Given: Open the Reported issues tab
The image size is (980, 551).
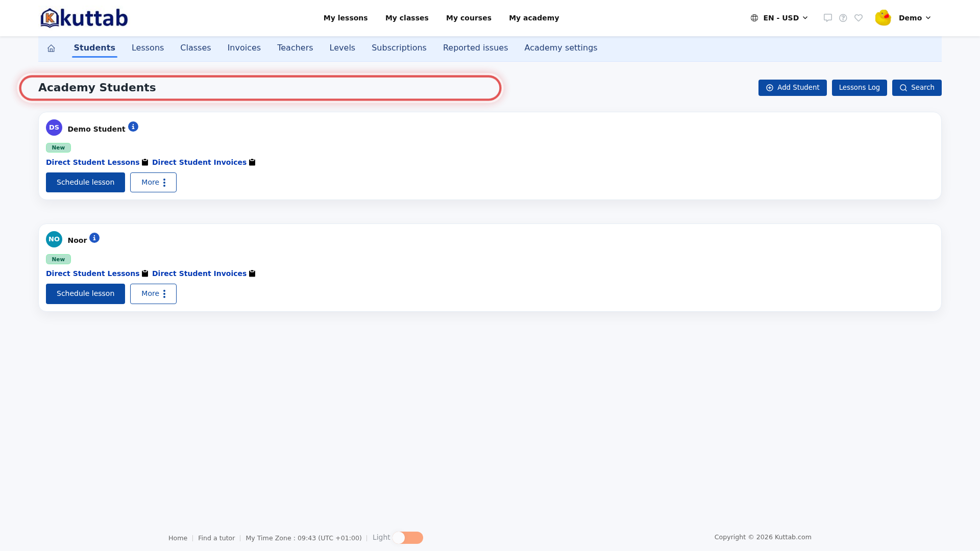Looking at the screenshot, I should click(x=475, y=48).
